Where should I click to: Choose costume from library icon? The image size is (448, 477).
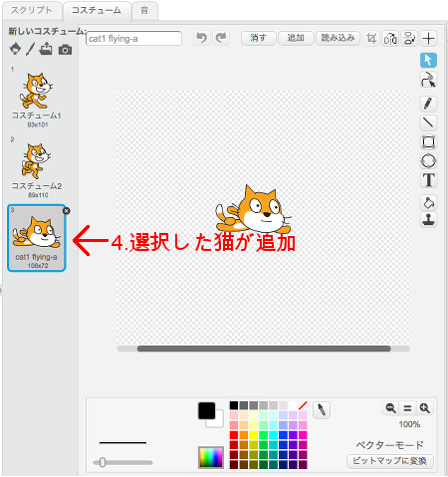pos(15,50)
